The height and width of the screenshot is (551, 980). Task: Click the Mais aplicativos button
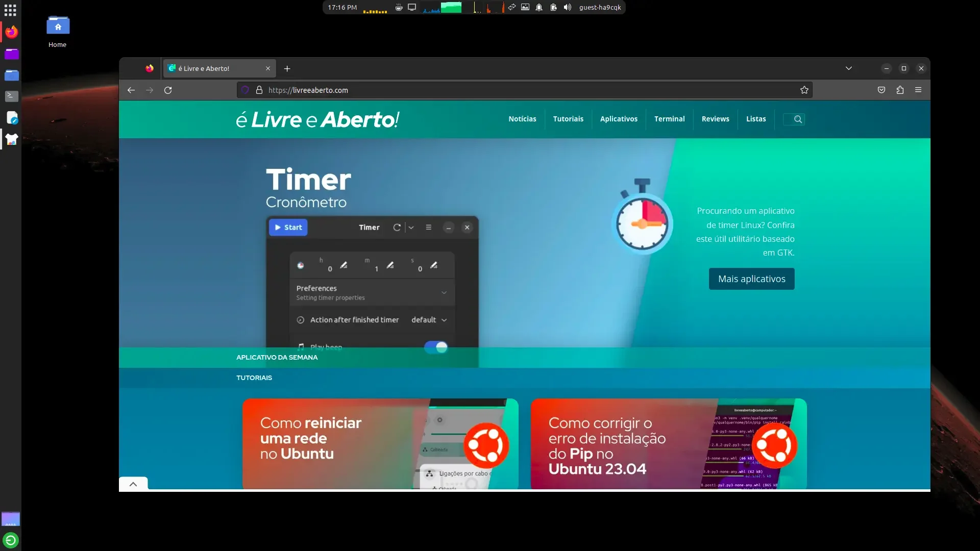[x=752, y=279]
